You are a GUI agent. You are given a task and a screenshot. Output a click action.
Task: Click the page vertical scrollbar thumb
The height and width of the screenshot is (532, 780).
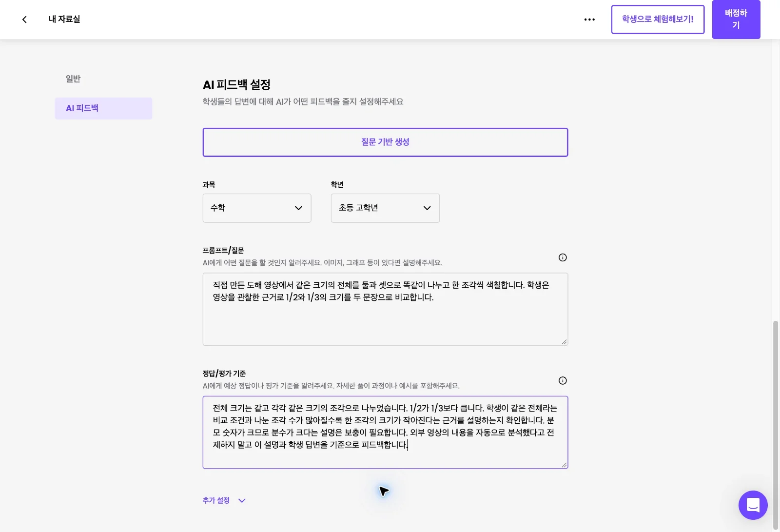pyautogui.click(x=776, y=425)
